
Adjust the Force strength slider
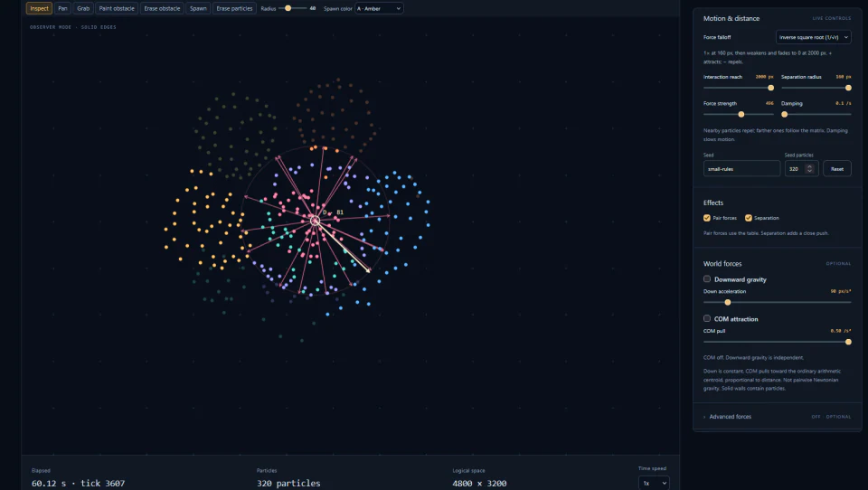tap(738, 114)
